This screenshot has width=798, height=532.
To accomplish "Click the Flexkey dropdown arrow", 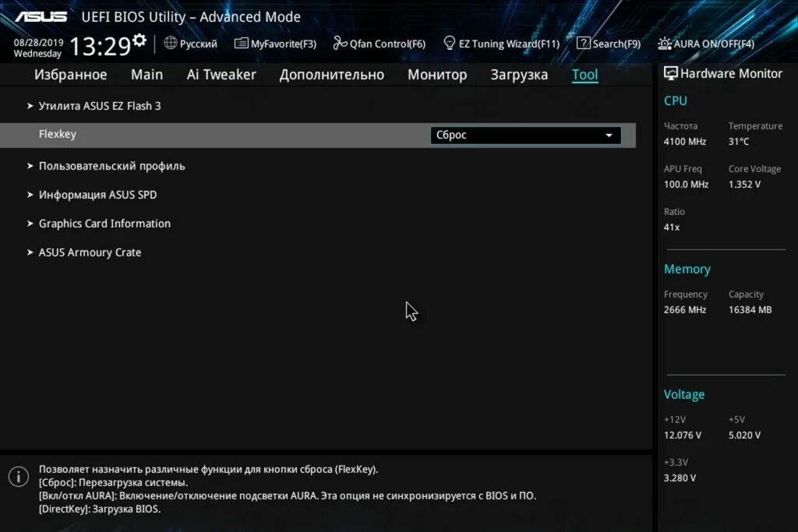I will [x=609, y=136].
